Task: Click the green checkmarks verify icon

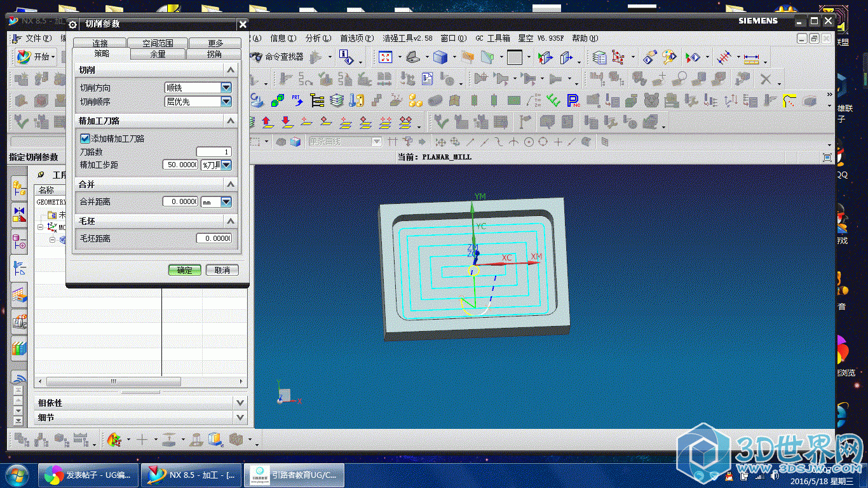Action: (x=553, y=101)
